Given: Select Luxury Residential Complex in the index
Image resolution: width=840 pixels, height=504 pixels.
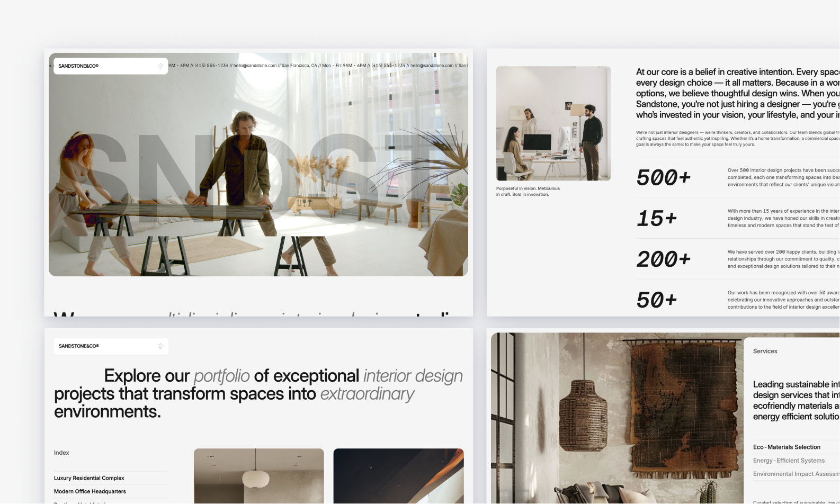Looking at the screenshot, I should coord(89,478).
